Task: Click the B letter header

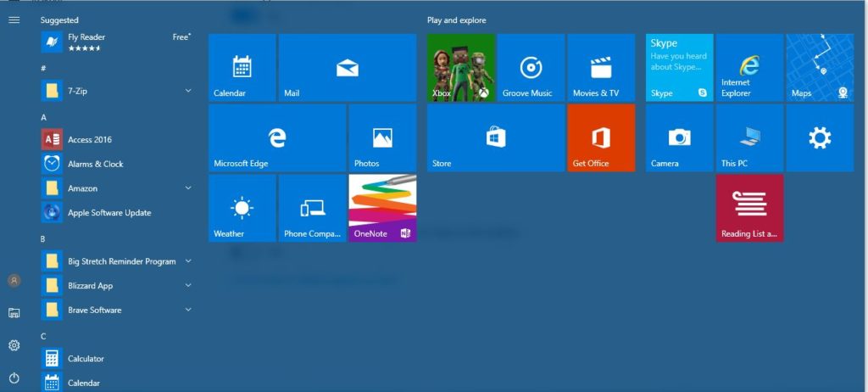Action: pos(43,239)
